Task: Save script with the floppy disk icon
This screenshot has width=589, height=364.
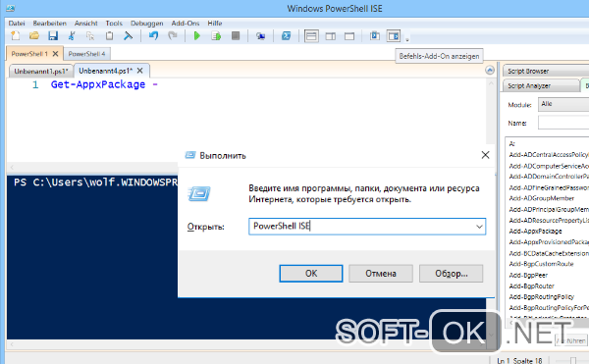Action: 53,36
